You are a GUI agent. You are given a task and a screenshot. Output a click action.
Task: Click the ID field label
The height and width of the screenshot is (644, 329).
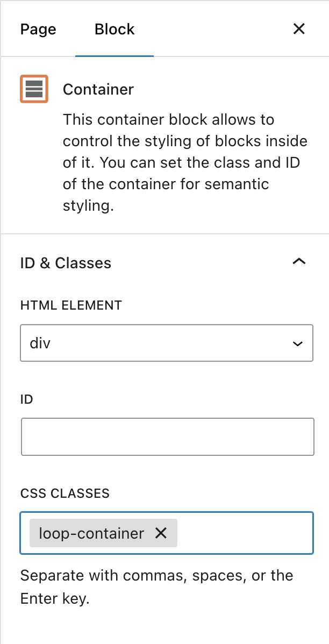coord(27,399)
